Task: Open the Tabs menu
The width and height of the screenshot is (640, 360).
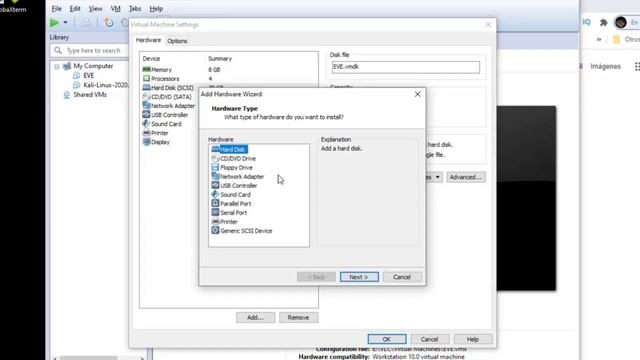Action: pyautogui.click(x=135, y=9)
